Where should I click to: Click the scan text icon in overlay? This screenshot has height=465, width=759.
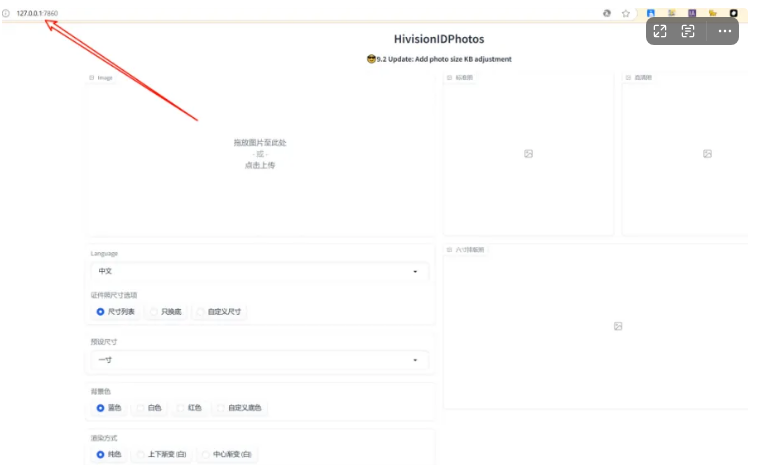point(688,31)
